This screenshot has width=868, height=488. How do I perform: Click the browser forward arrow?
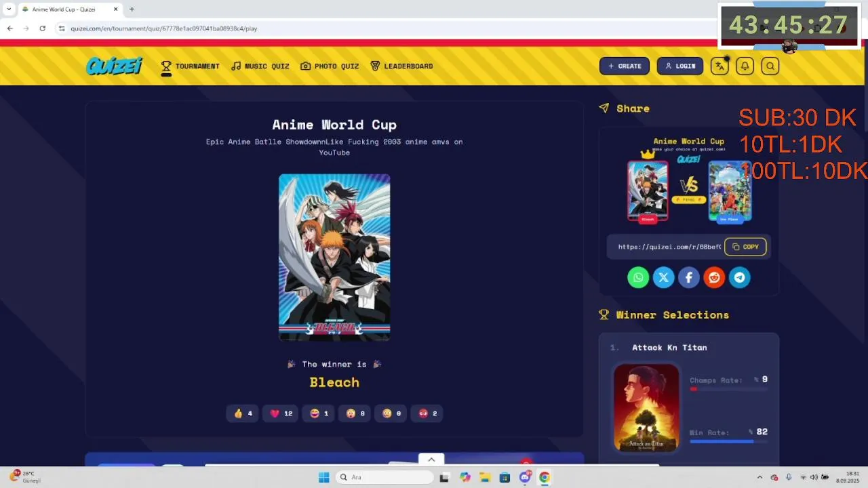coord(26,28)
